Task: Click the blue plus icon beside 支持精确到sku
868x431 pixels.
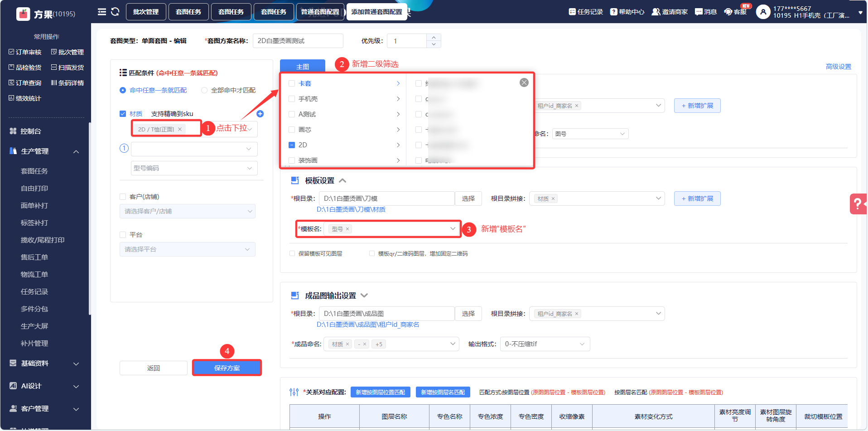Action: (260, 114)
